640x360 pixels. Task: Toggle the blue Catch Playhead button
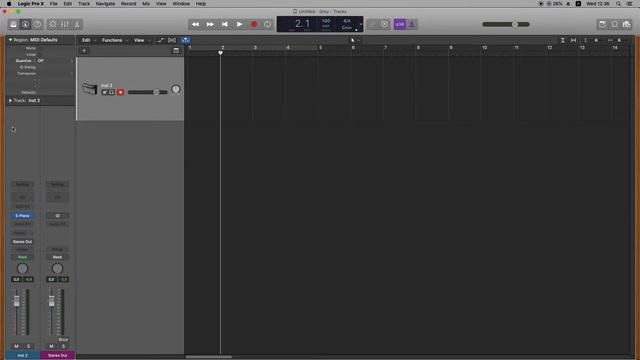point(185,40)
